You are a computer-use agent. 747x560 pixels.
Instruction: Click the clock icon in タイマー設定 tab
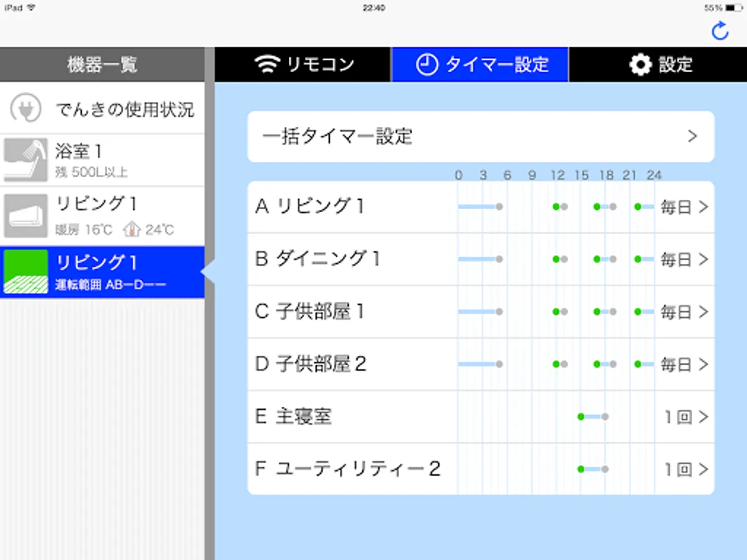tap(426, 65)
